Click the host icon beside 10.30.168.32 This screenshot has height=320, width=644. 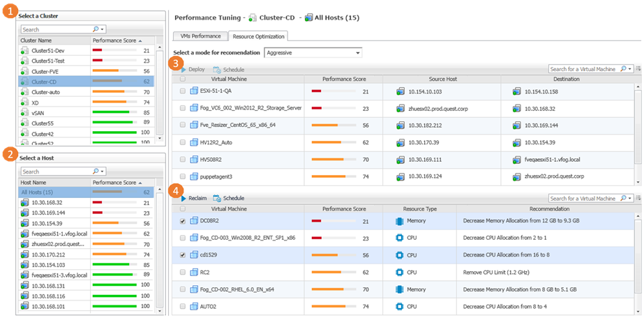coord(24,203)
